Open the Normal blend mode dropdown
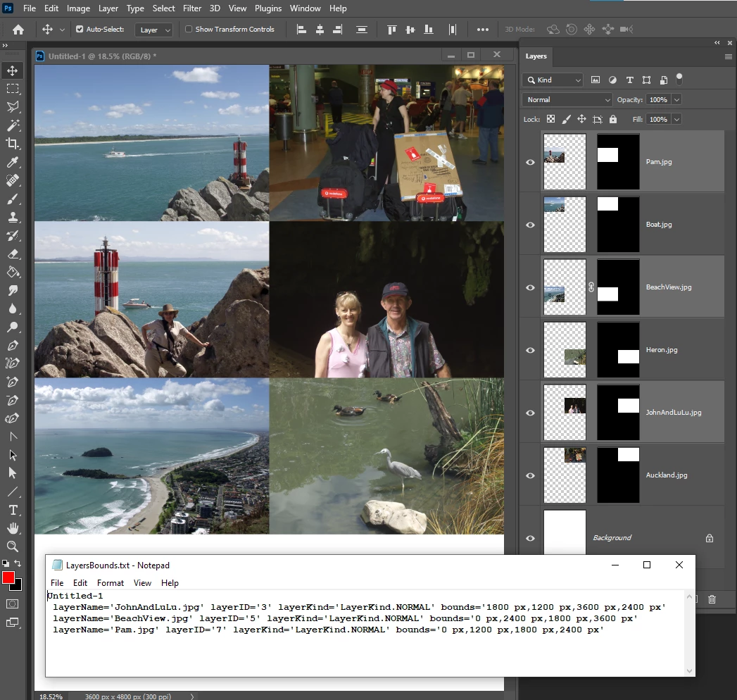The width and height of the screenshot is (737, 700). [567, 100]
